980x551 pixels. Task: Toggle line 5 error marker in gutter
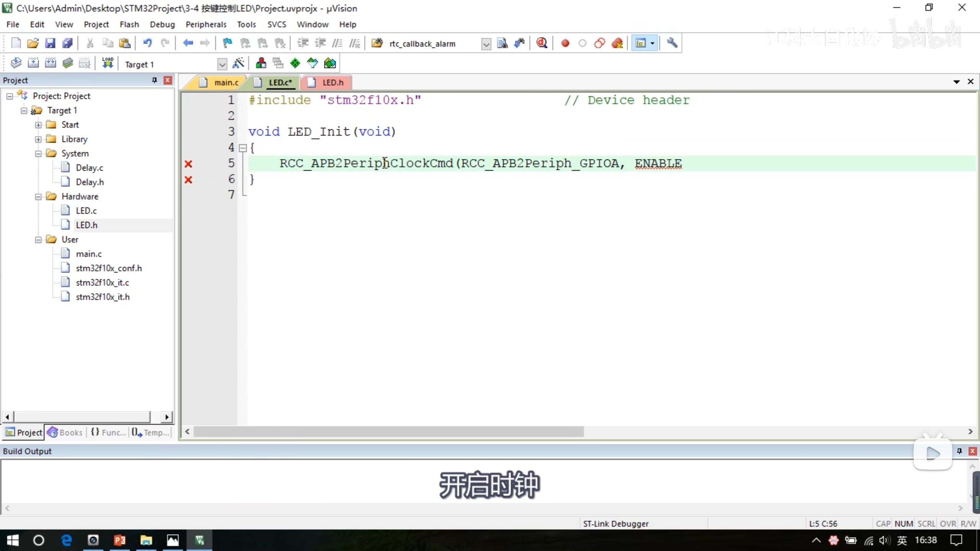point(188,164)
